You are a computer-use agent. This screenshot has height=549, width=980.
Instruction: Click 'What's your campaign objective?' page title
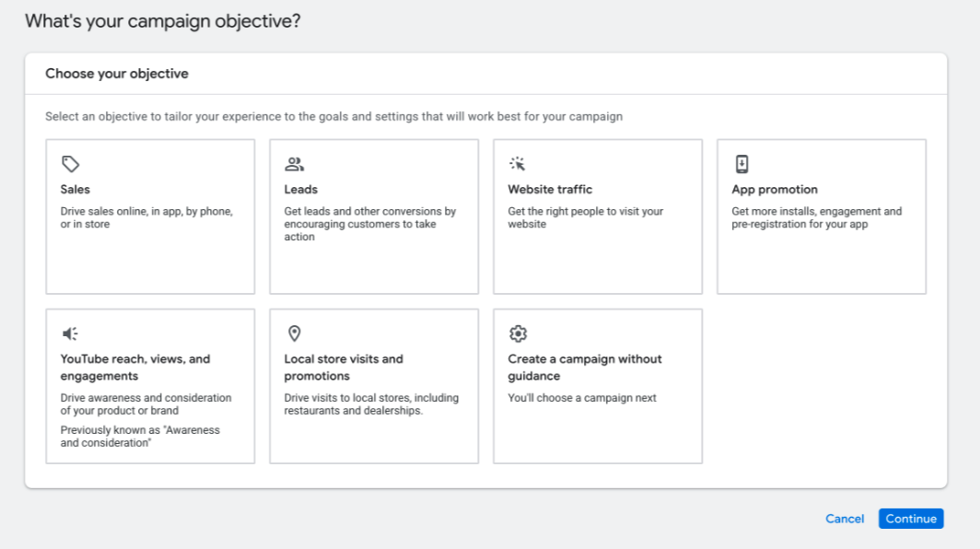[162, 21]
